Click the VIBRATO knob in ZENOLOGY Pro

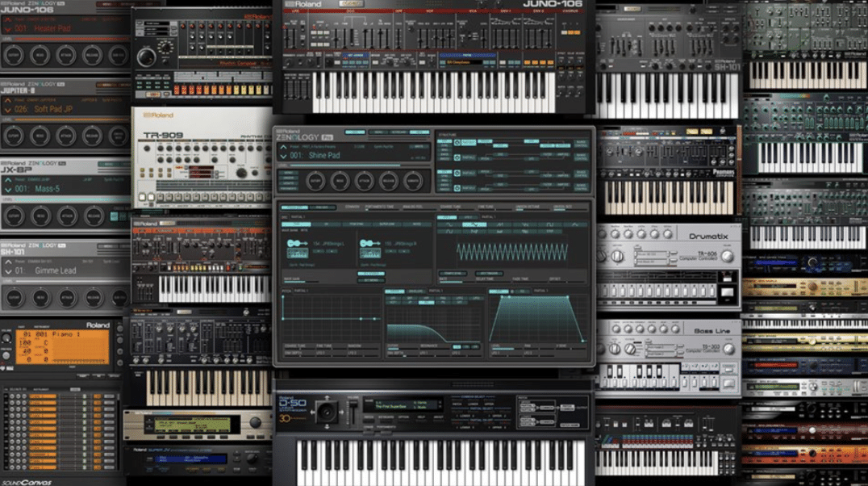pos(413,181)
